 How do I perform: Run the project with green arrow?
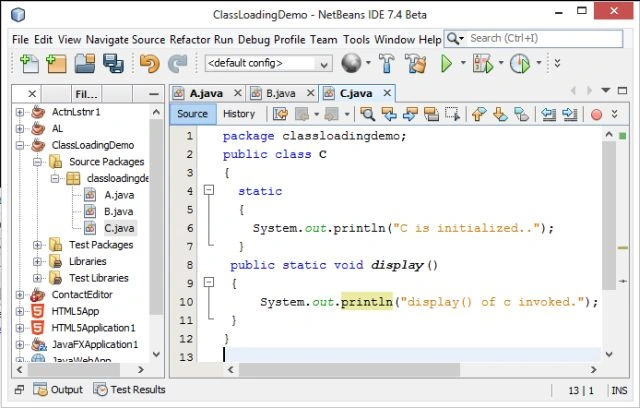[x=447, y=63]
